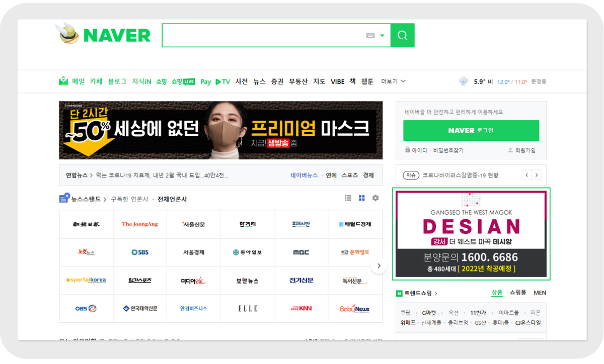The width and height of the screenshot is (604, 364).
Task: Click the 네이버뉴스 link
Action: point(304,175)
